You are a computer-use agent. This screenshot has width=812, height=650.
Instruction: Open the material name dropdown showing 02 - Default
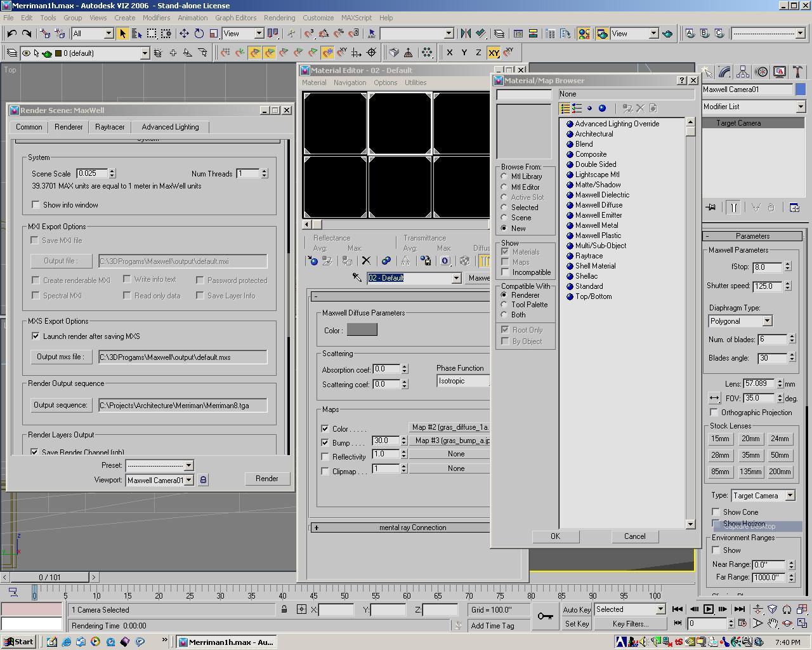(x=456, y=278)
